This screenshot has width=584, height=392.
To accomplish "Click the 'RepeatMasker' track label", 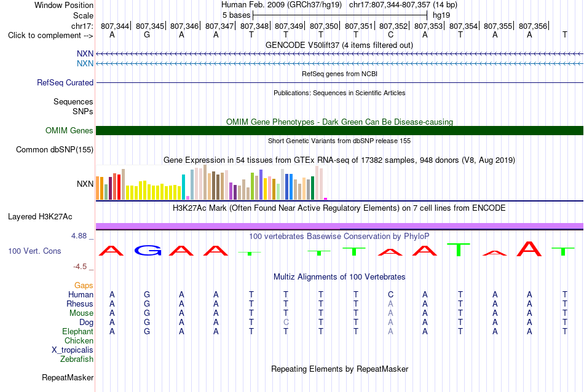I will [68, 377].
